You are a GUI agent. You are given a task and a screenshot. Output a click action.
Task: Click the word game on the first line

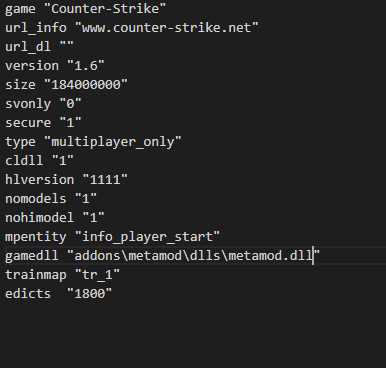tap(20, 9)
